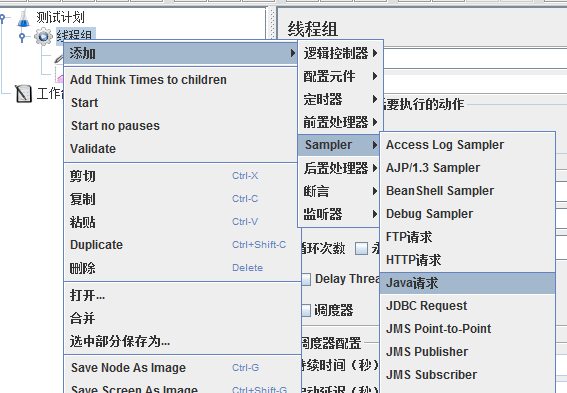Enable the 调度器 checkbox
Screen dimensions: 567x393
pyautogui.click(x=306, y=310)
